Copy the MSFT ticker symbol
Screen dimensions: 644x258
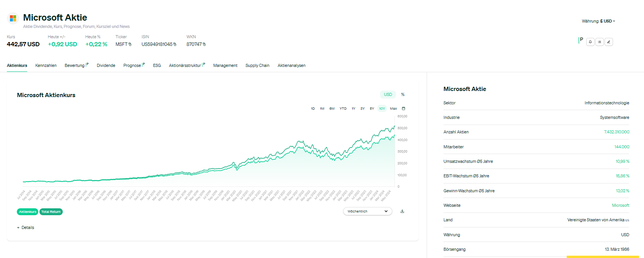tap(130, 44)
